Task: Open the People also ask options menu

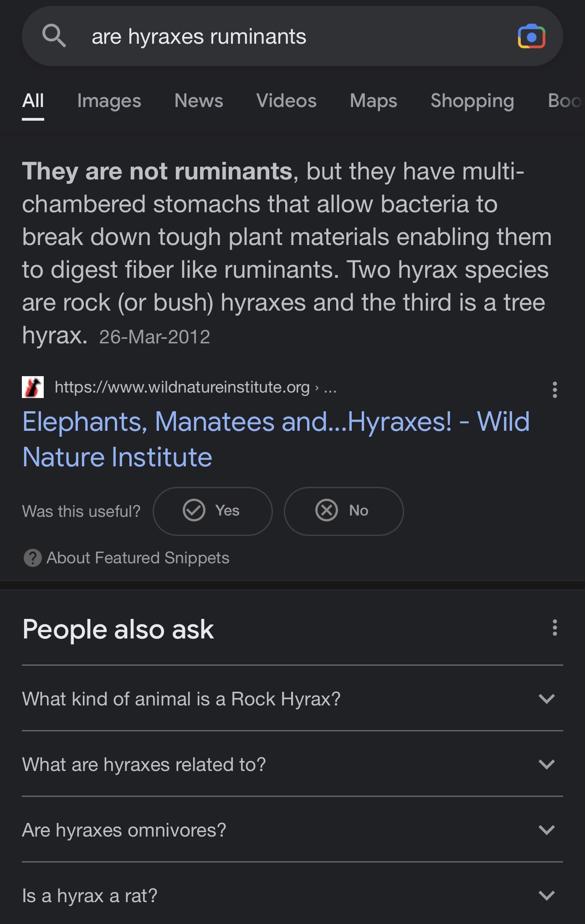Action: tap(554, 628)
